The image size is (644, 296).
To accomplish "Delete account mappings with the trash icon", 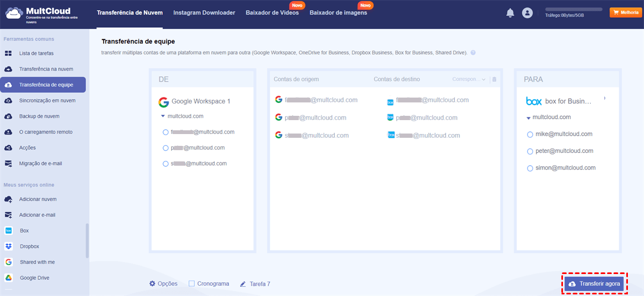I will (494, 79).
